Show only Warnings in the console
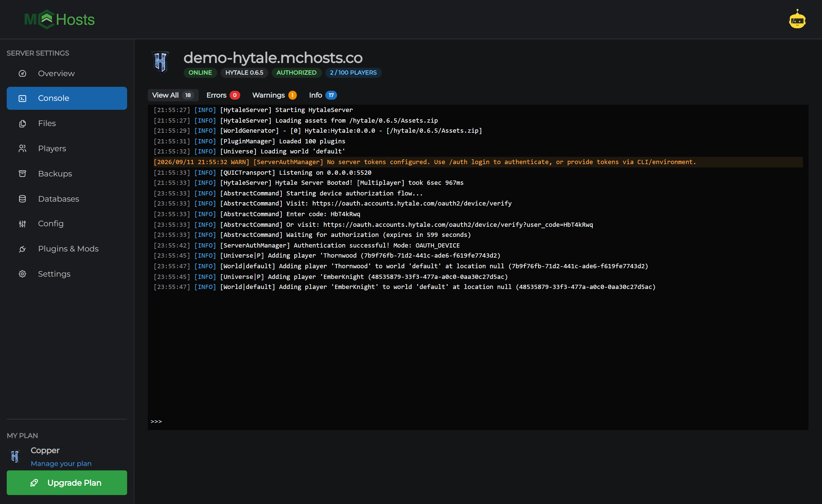This screenshot has height=504, width=822. 274,95
